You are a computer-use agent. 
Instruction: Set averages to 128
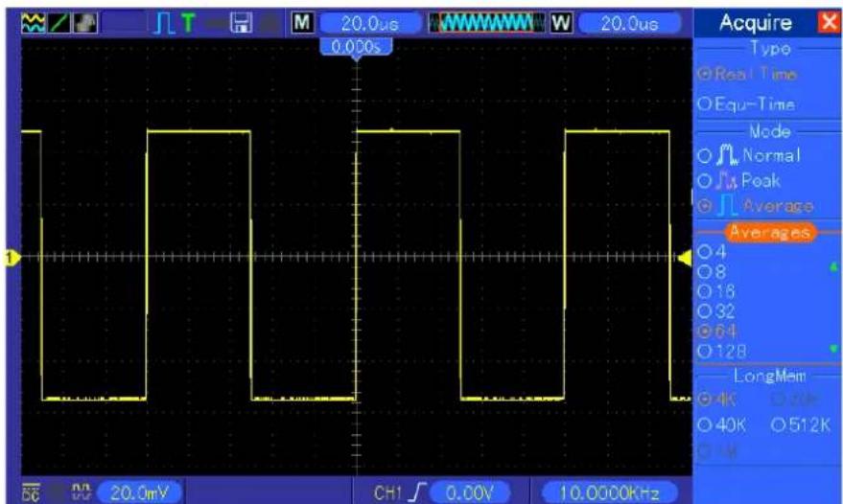(721, 352)
